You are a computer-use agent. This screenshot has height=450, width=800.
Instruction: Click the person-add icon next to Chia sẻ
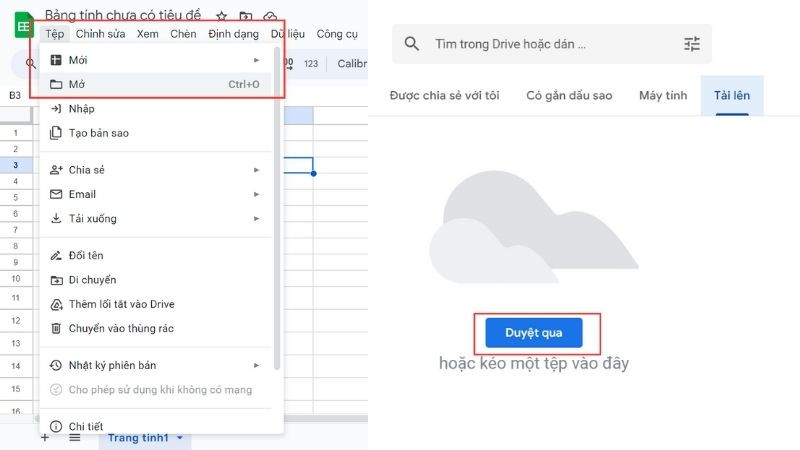click(x=56, y=170)
